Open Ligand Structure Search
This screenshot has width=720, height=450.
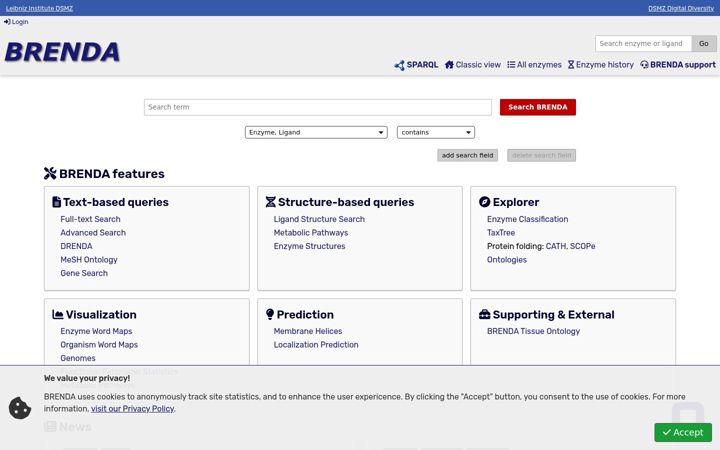coord(319,219)
